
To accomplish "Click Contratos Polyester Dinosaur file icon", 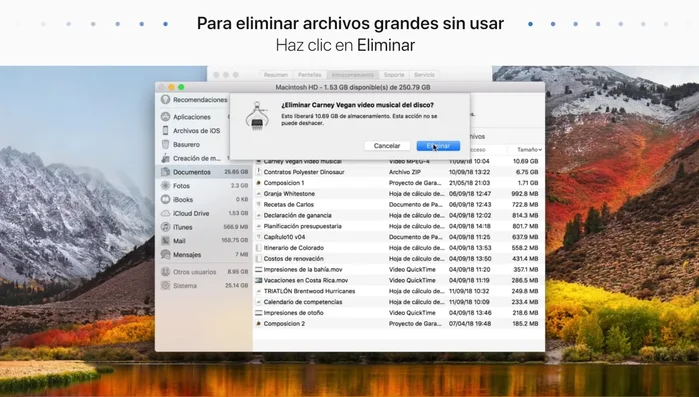I will tap(258, 172).
